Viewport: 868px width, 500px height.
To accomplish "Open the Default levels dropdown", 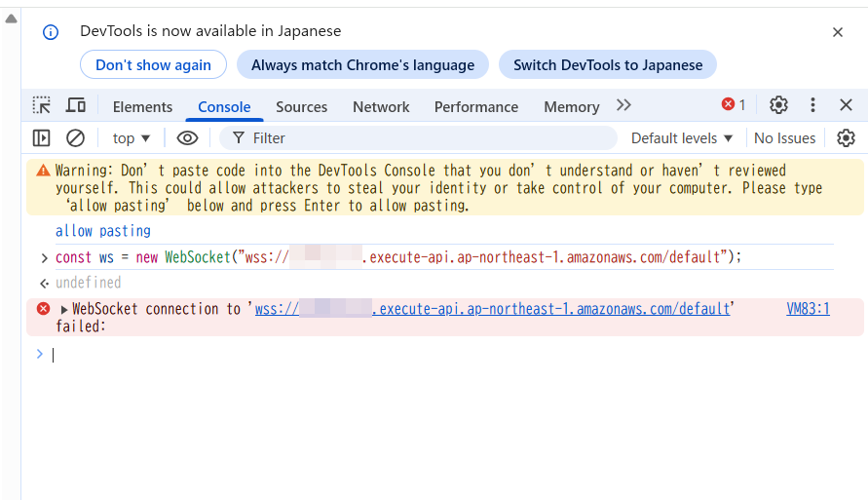I will (682, 138).
